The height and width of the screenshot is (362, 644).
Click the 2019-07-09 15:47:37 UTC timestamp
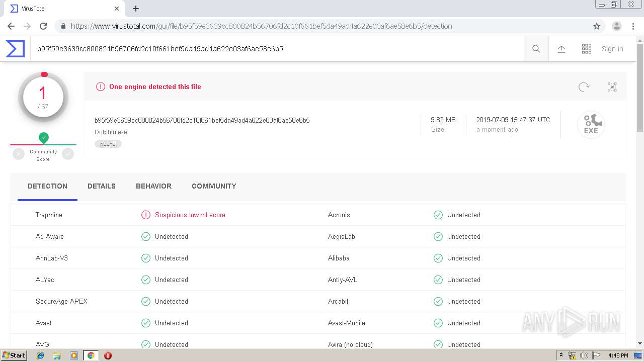513,120
